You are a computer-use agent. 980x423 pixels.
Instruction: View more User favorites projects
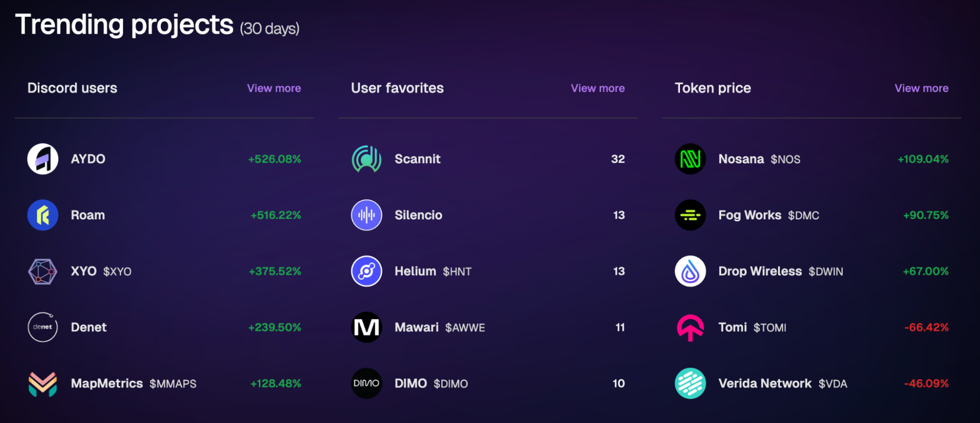point(598,88)
